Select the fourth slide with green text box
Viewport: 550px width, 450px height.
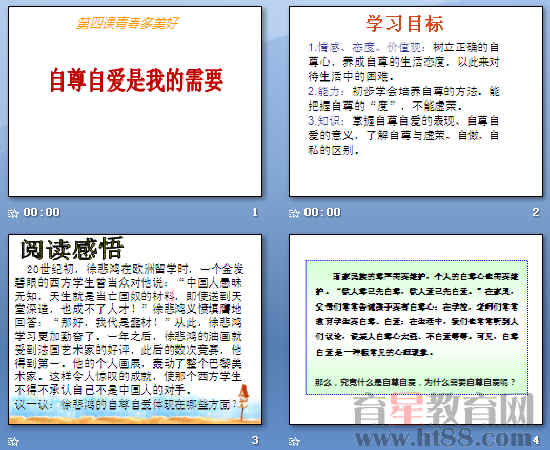click(x=416, y=329)
